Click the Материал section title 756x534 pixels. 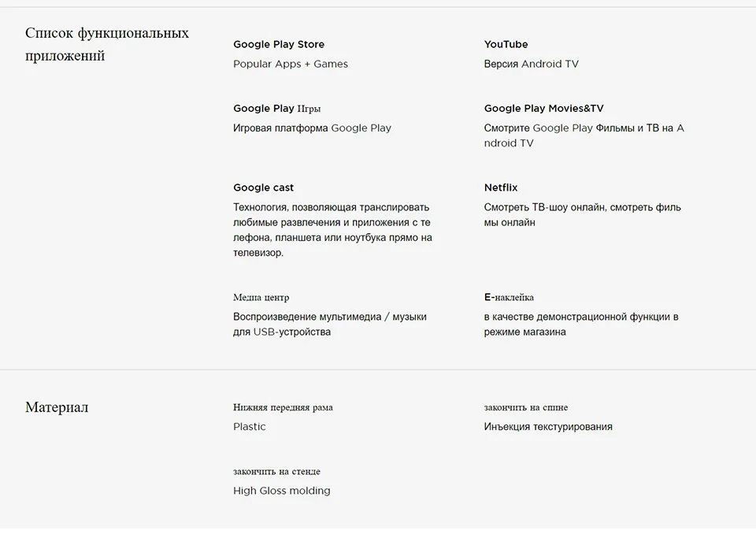(x=57, y=407)
